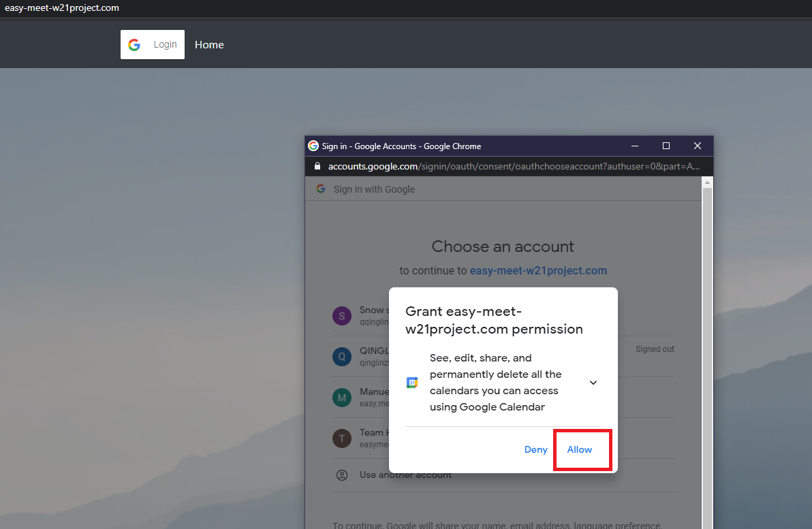Viewport: 812px width, 529px height.
Task: Click the Google icon in popup title bar
Action: pos(313,146)
